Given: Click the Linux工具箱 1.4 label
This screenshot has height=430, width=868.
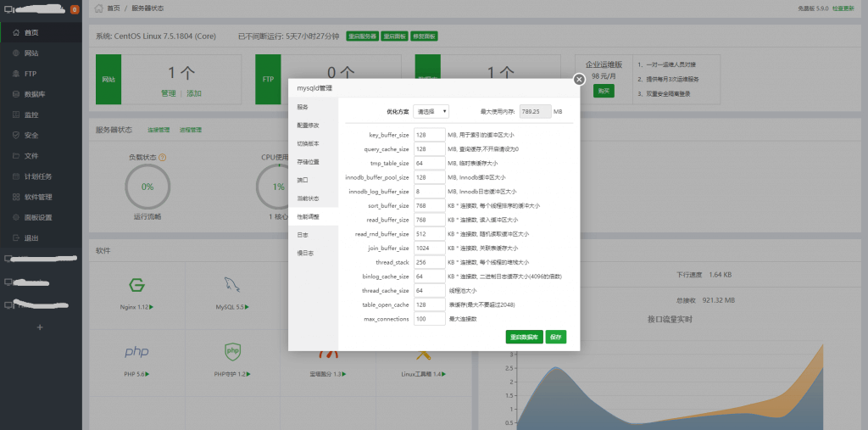Looking at the screenshot, I should (x=423, y=374).
